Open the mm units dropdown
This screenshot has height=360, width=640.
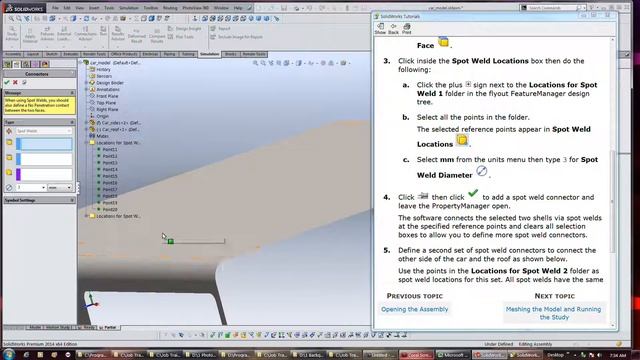[x=60, y=187]
